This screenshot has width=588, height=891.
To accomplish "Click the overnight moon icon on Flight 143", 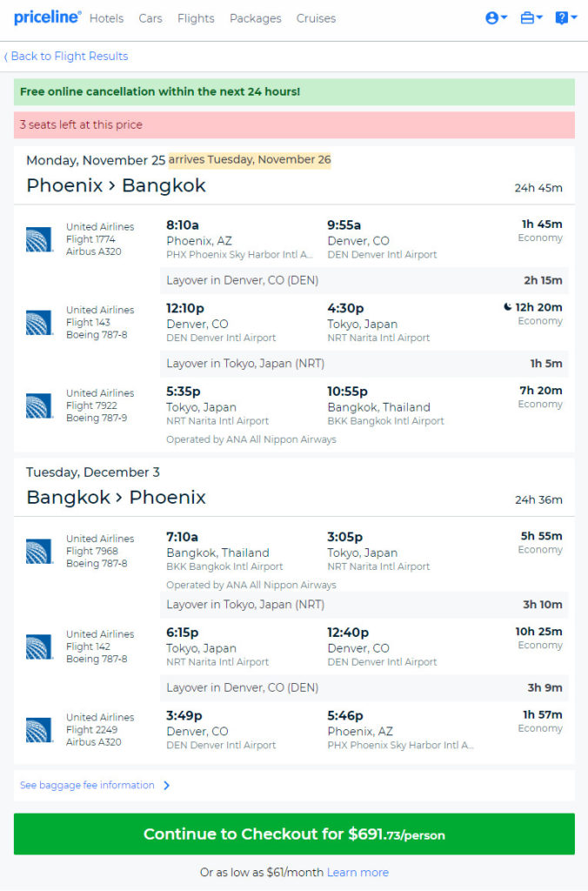I will pos(507,307).
